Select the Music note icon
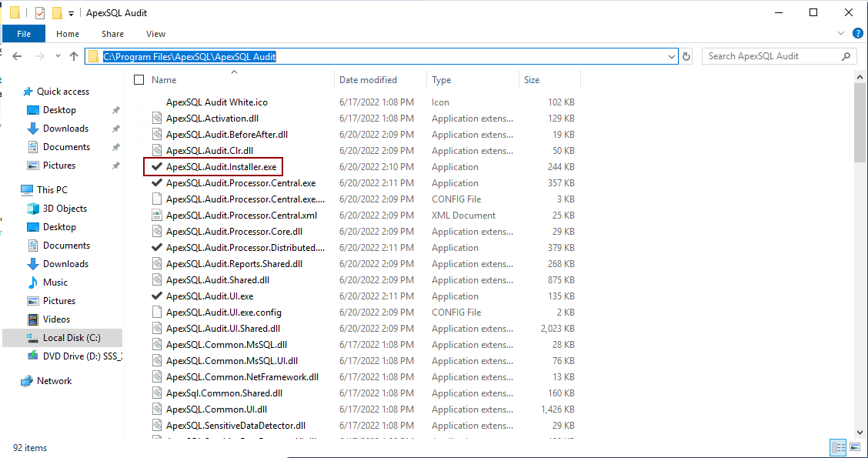Screen dimensions: 868x458 coord(33,282)
